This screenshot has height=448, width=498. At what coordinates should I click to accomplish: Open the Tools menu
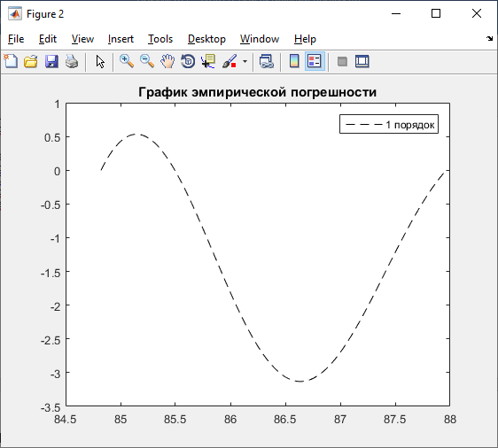(x=160, y=39)
